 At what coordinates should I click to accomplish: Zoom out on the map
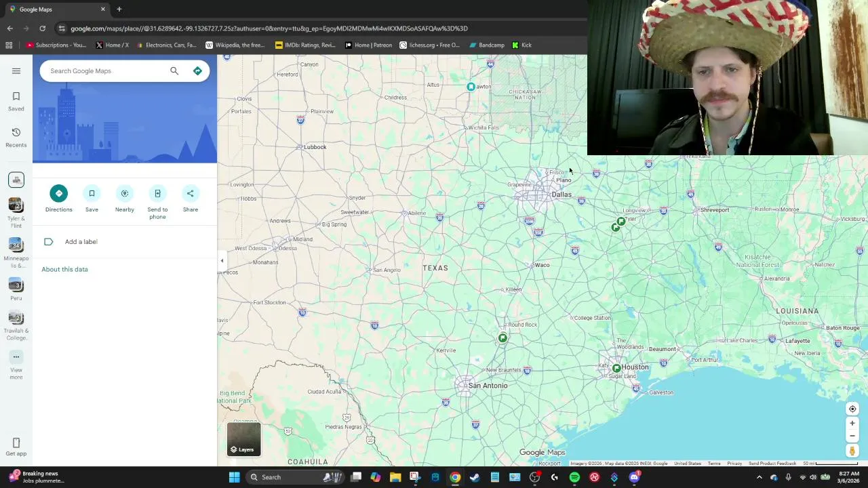pyautogui.click(x=852, y=436)
